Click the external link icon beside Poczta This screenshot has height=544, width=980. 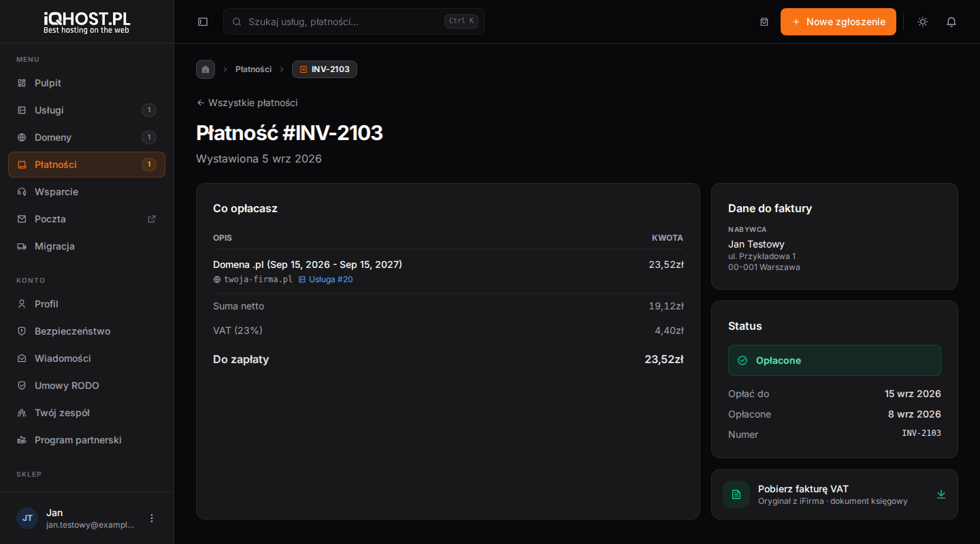tap(152, 219)
